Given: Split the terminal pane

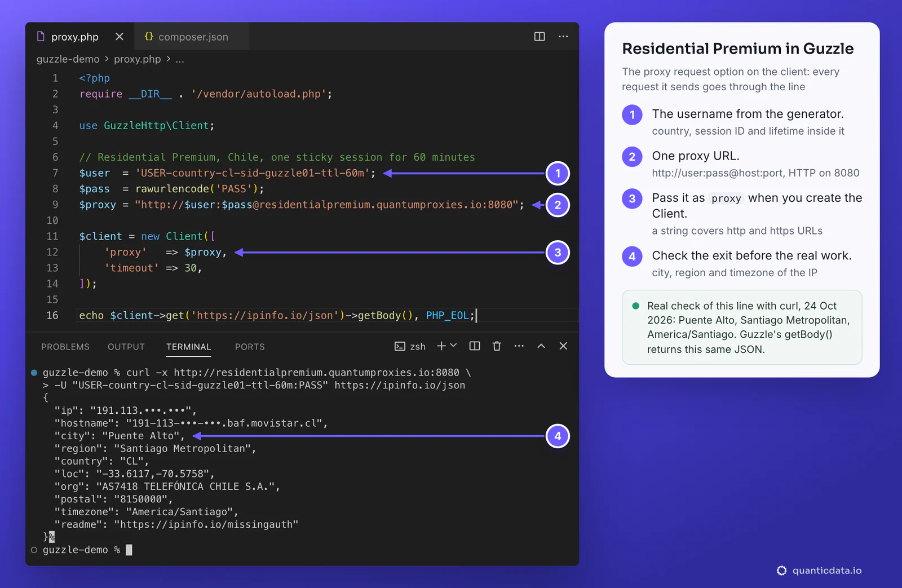Looking at the screenshot, I should (475, 346).
